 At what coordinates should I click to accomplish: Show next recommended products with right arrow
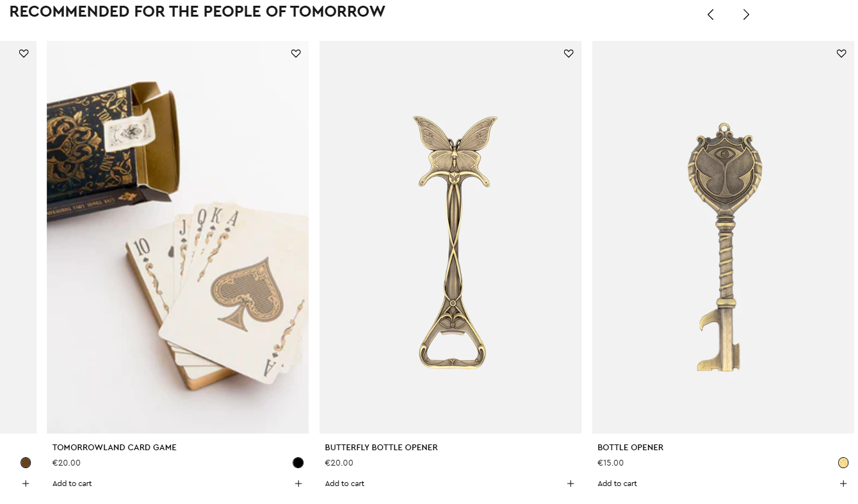pos(746,15)
